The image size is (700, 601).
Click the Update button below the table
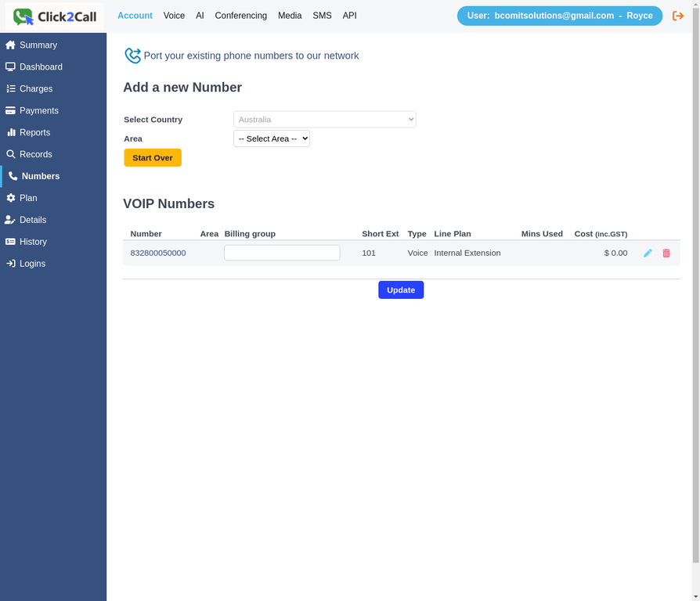[x=401, y=290]
